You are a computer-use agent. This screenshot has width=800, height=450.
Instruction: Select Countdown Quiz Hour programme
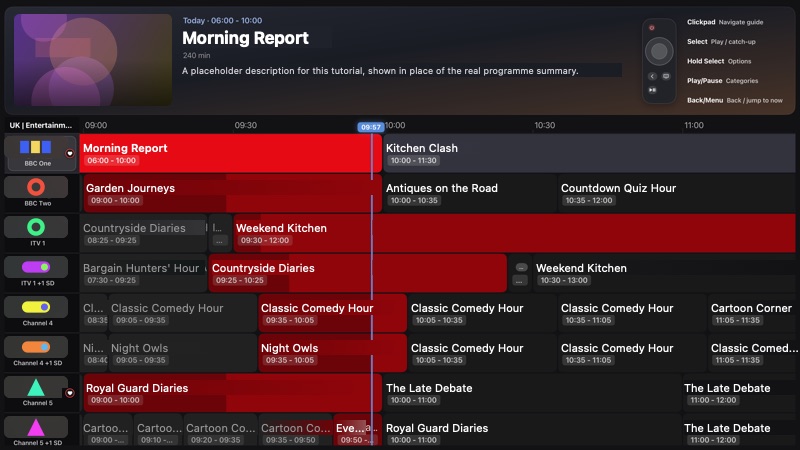point(677,193)
